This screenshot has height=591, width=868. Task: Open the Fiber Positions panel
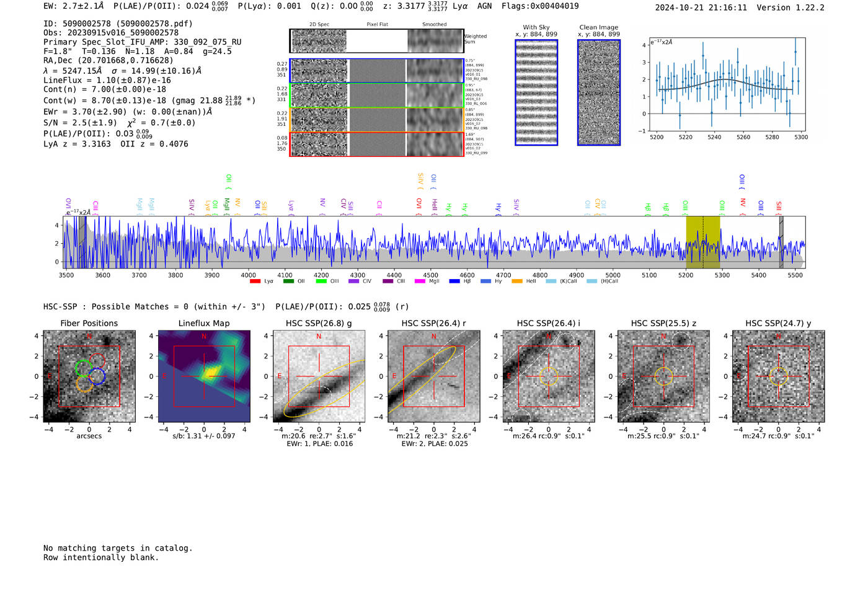tap(89, 376)
